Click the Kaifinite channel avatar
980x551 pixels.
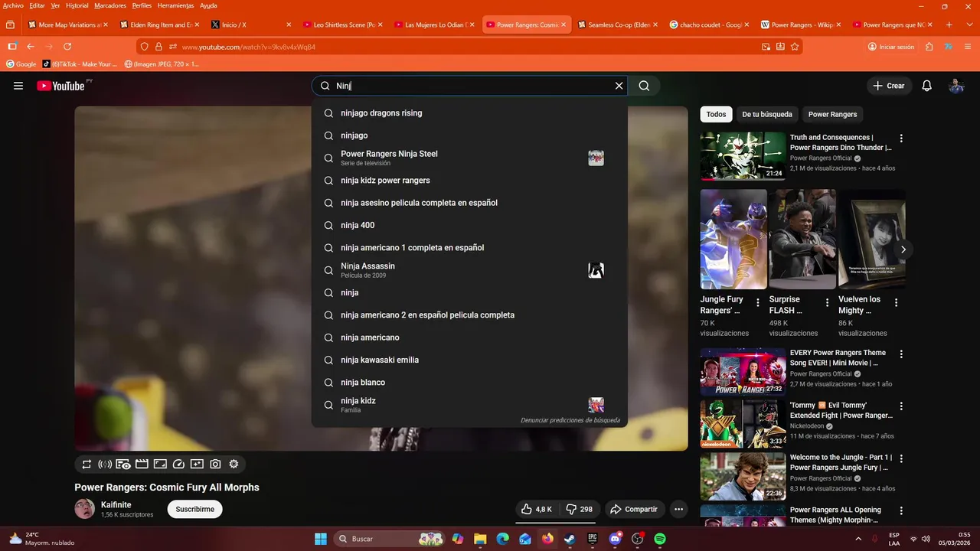84,509
